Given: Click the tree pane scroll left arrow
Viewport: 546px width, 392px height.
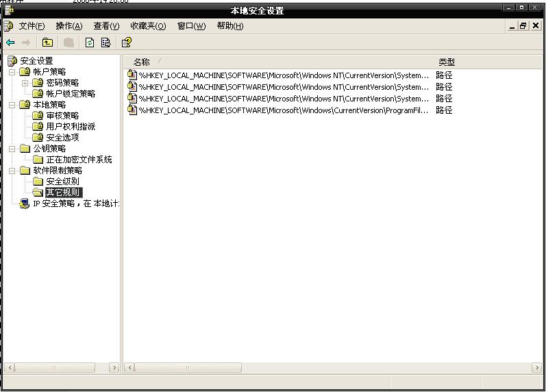Looking at the screenshot, I should (x=10, y=367).
